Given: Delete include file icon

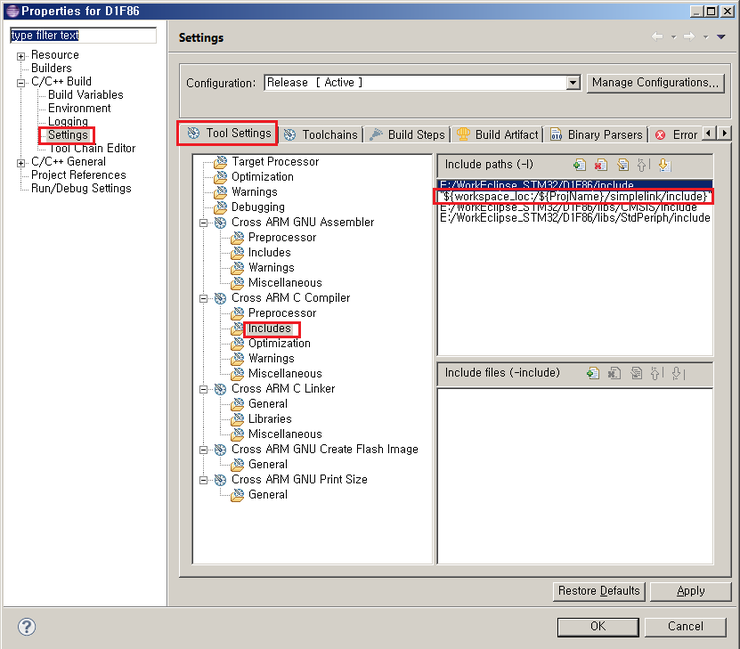Looking at the screenshot, I should coord(614,373).
